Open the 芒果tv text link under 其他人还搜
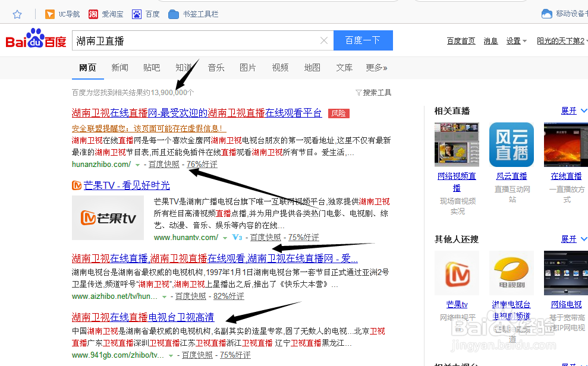This screenshot has height=366, width=588. click(x=457, y=305)
